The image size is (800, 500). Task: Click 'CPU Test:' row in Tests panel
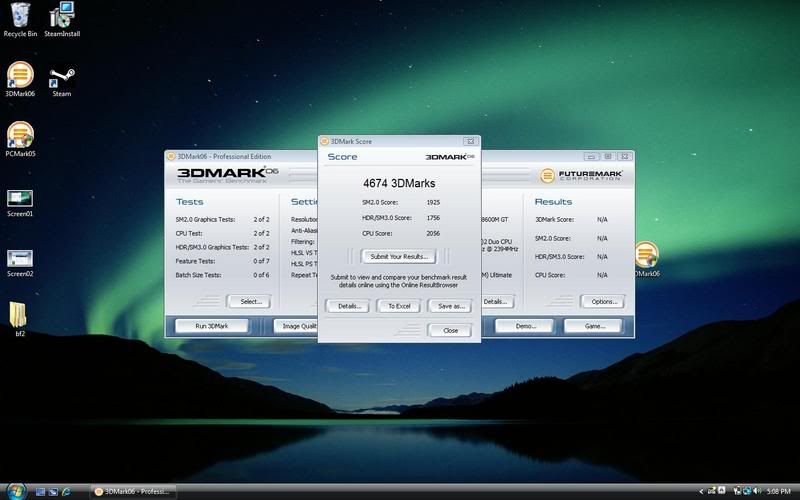pos(222,233)
